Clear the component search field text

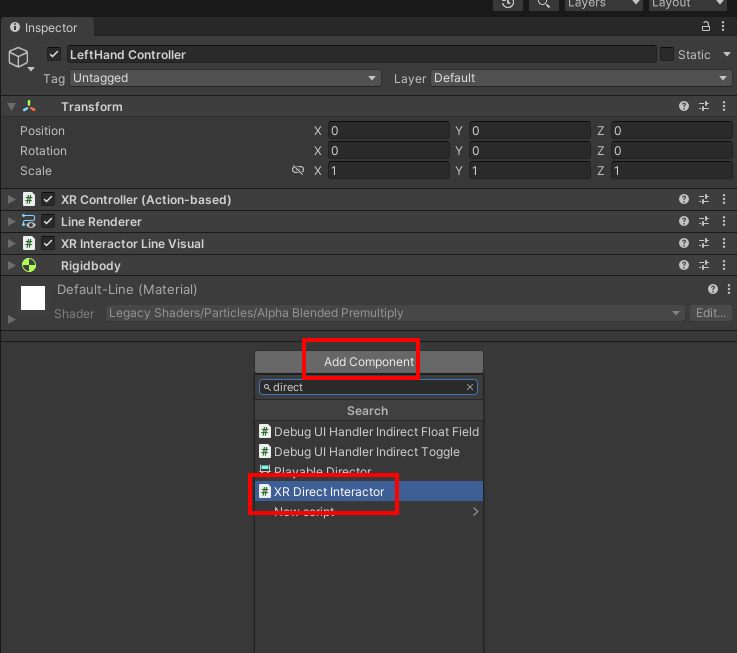[470, 387]
